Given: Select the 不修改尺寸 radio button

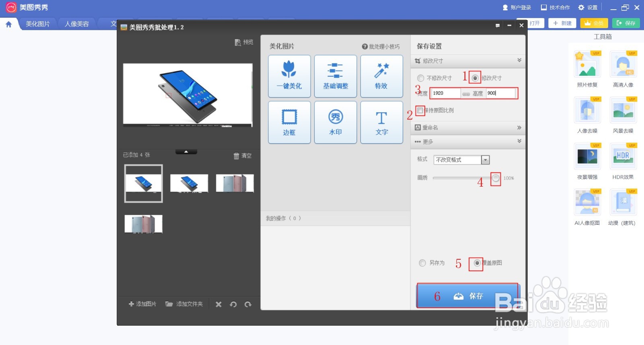Looking at the screenshot, I should point(421,78).
